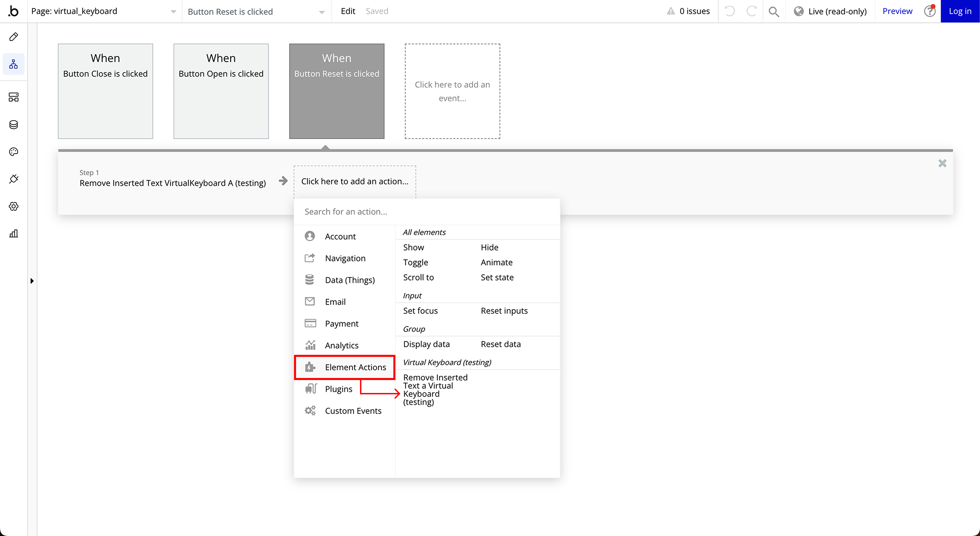Select the Workflow tab icon in sidebar

tap(14, 64)
